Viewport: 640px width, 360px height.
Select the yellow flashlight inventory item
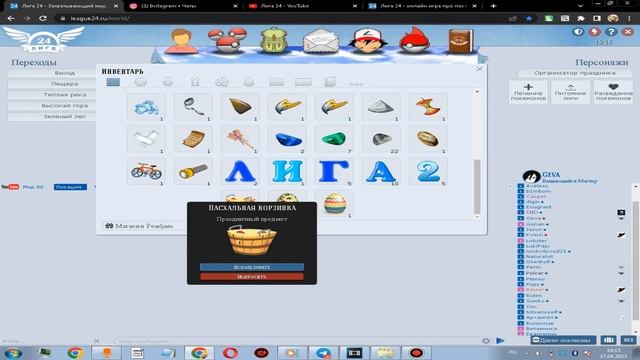pos(193,171)
